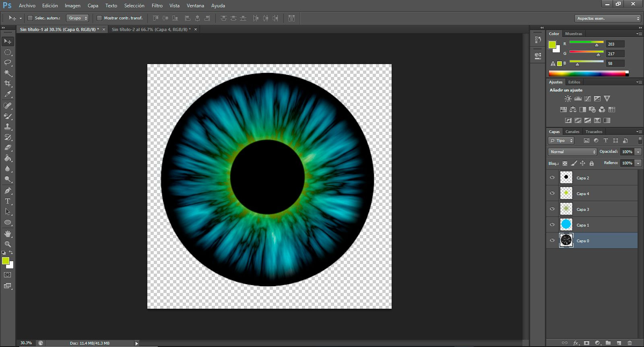Select the Magic Wand tool
The height and width of the screenshot is (347, 644).
coord(8,73)
